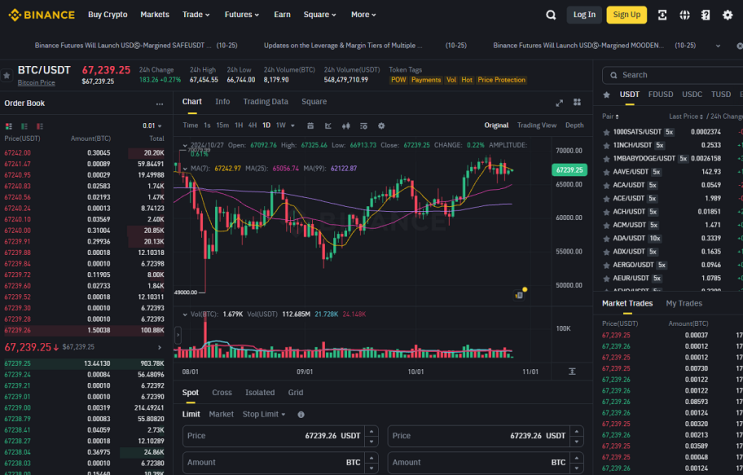743x475 pixels.
Task: Open the Square tab beside Trading Data
Action: (314, 102)
